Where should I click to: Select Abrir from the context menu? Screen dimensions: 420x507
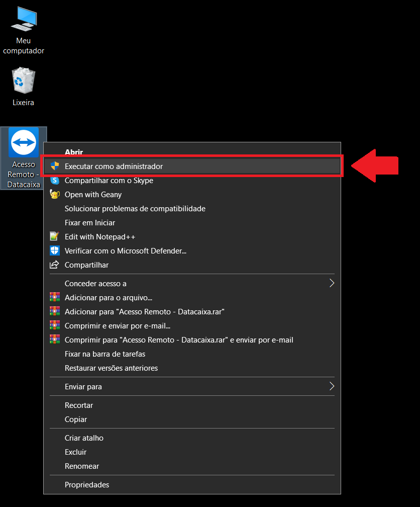coord(74,151)
